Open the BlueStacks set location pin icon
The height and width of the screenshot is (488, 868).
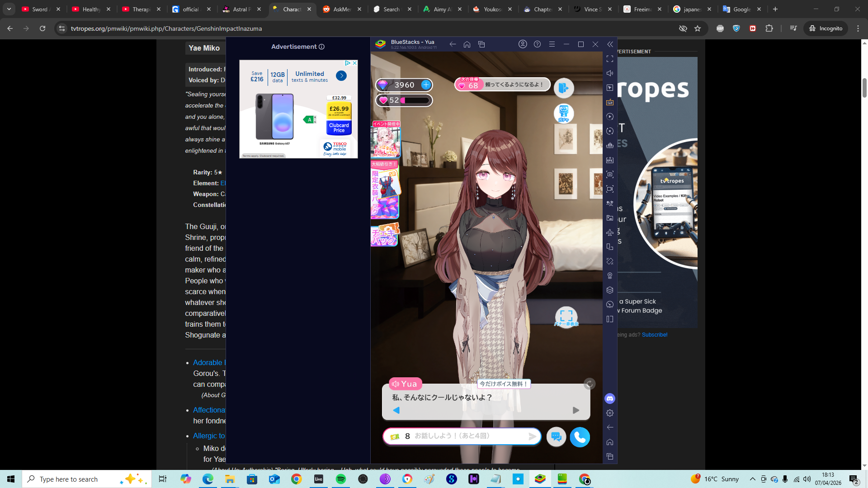pyautogui.click(x=610, y=276)
